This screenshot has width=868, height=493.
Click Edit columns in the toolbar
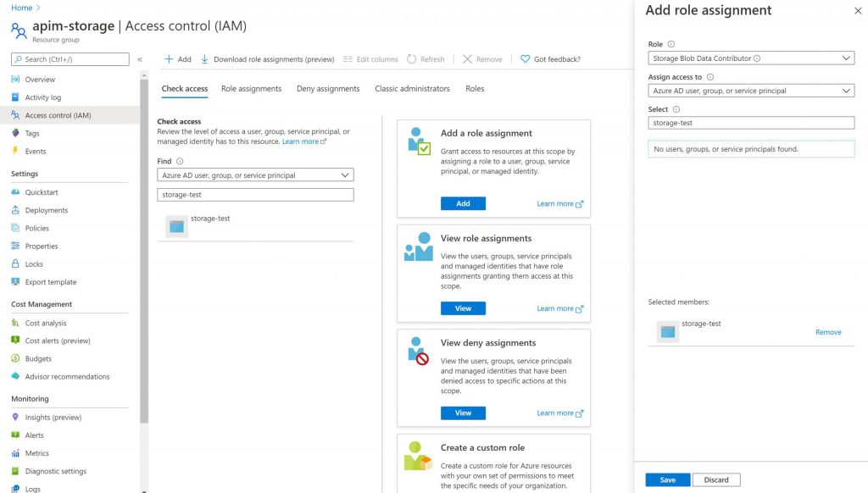[370, 59]
